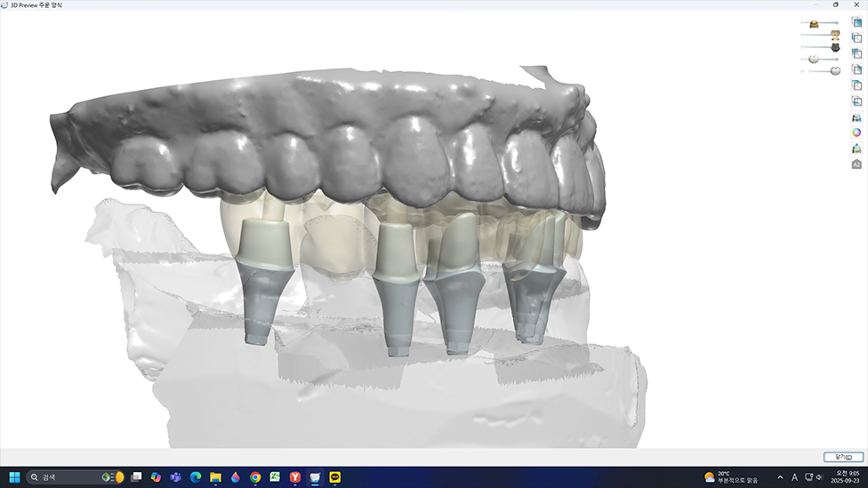Minimize the 3D Preview window
Screen dimensions: 868x488
point(815,4)
